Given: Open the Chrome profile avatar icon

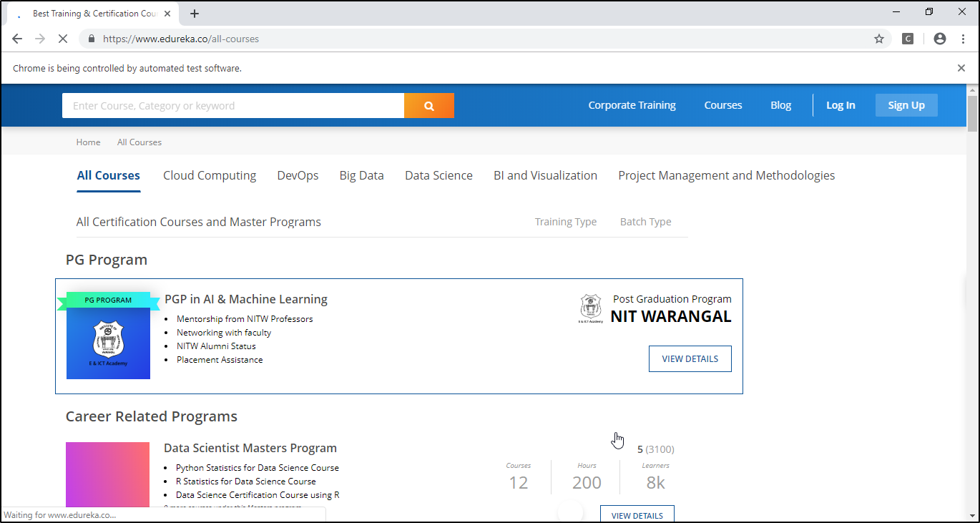Looking at the screenshot, I should tap(940, 39).
